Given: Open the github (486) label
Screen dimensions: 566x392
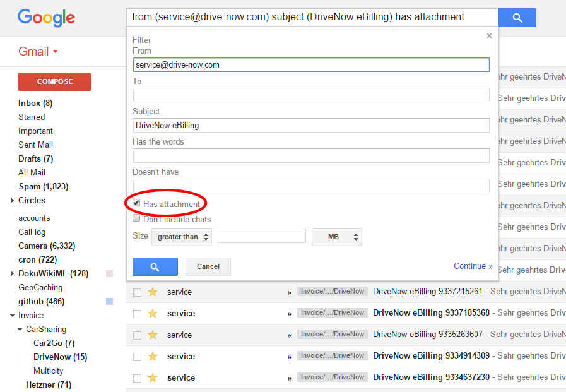Looking at the screenshot, I should (x=42, y=301).
